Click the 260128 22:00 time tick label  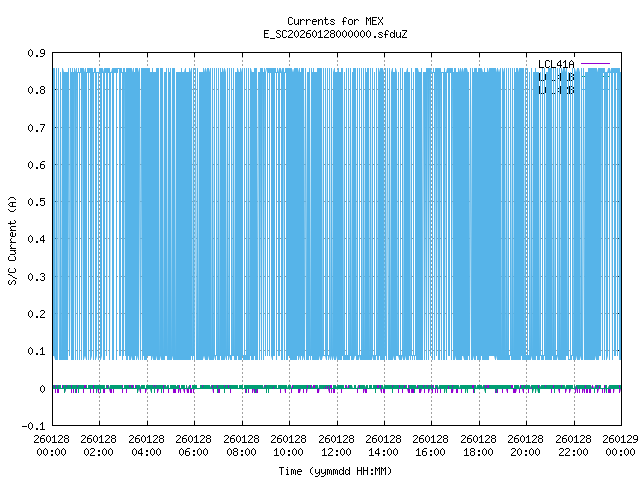click(x=573, y=444)
